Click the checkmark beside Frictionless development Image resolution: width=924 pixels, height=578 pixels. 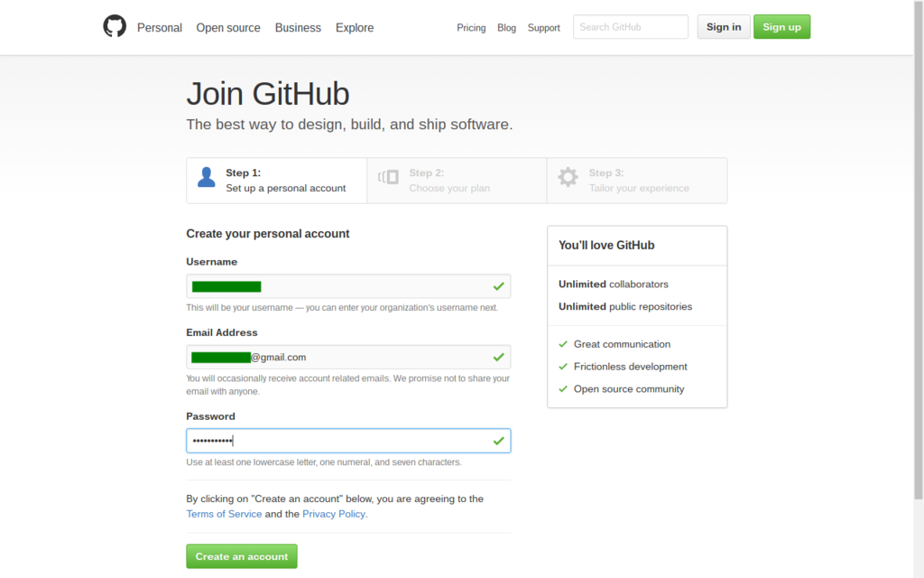click(x=563, y=367)
